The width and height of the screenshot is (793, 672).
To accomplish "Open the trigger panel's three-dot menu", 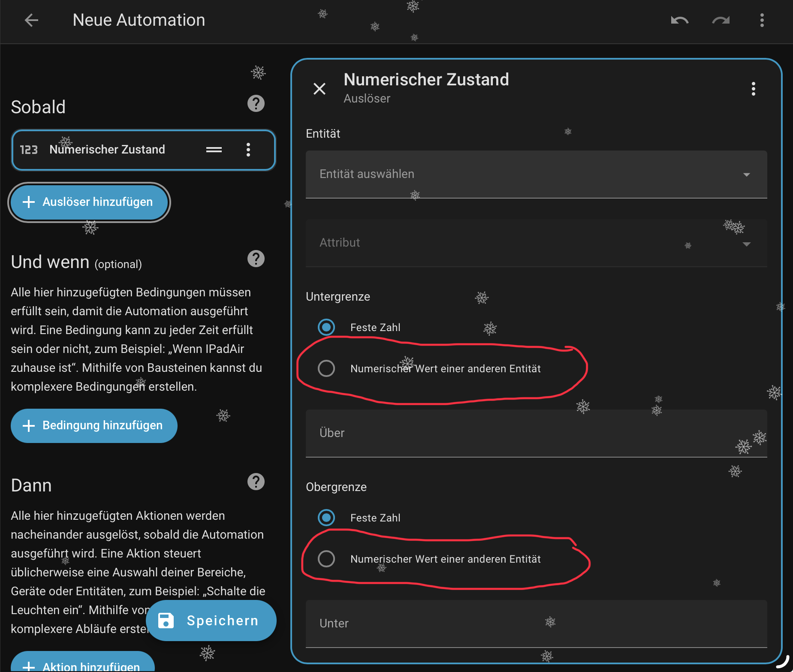I will pos(753,89).
